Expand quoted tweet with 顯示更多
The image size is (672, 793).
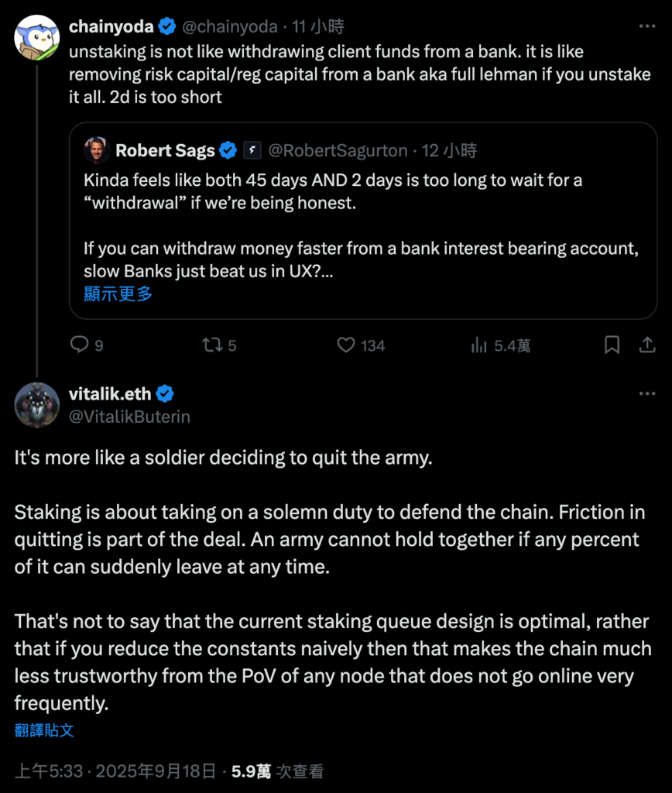tap(118, 294)
